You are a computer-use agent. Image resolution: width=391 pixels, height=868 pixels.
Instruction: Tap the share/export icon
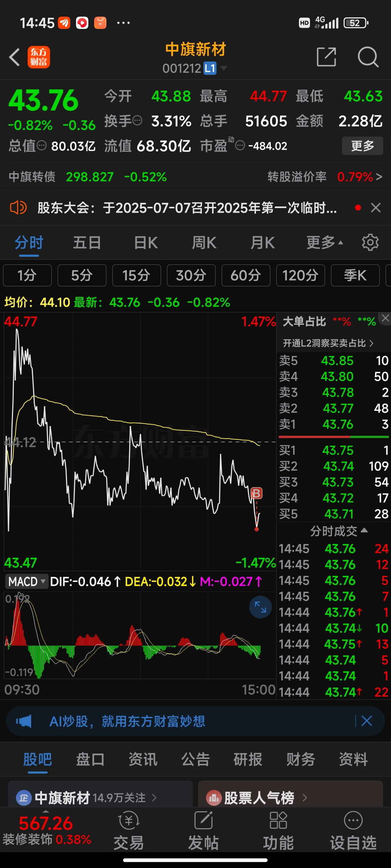327,57
